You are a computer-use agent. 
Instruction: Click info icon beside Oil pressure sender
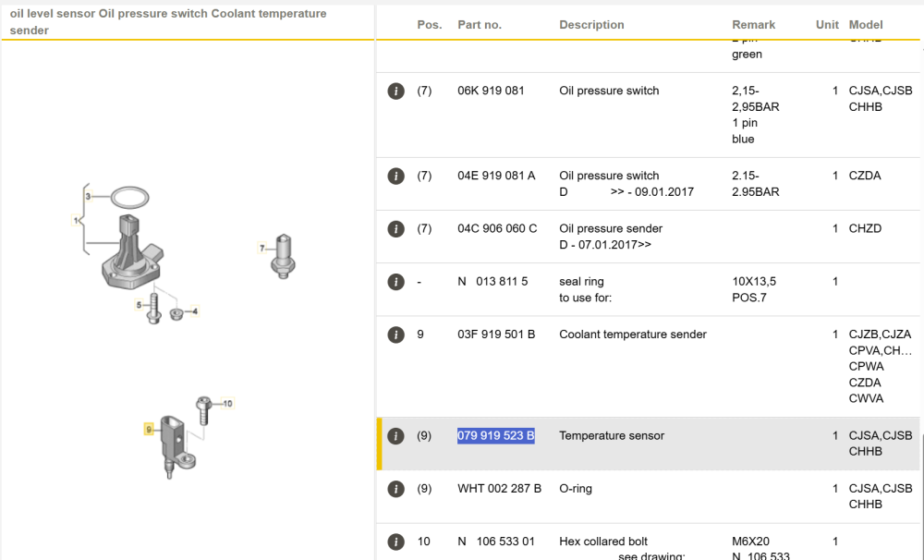tap(395, 229)
